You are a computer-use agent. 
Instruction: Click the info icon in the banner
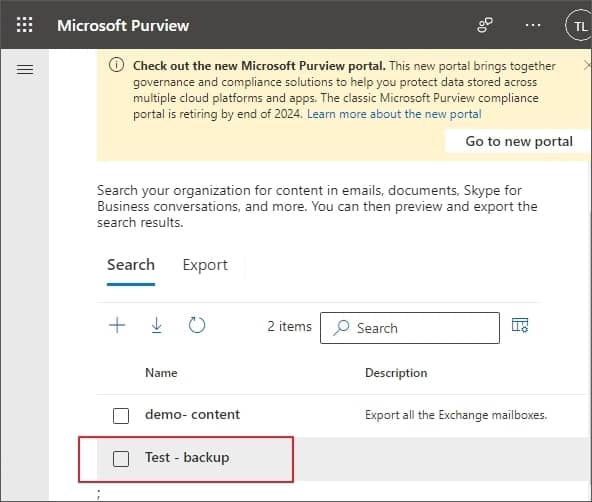coord(116,65)
